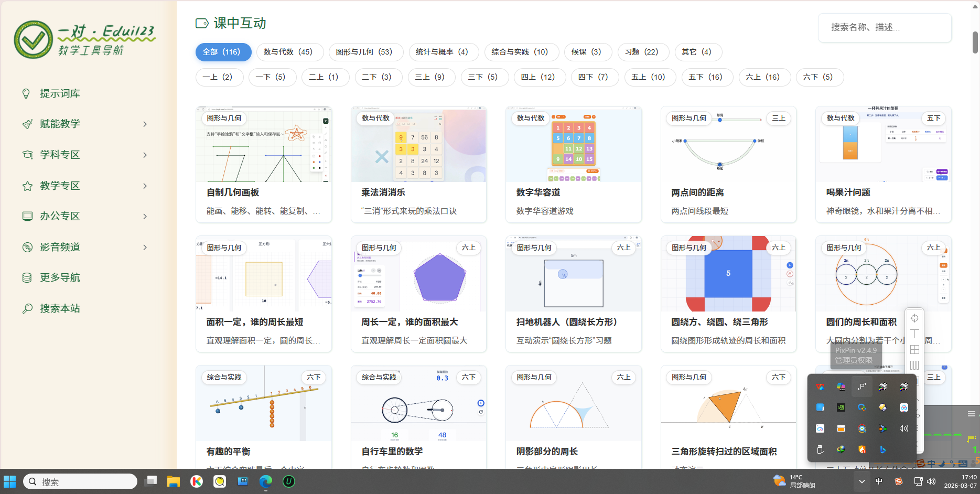Go to 影音频道 in the sidebar

60,247
